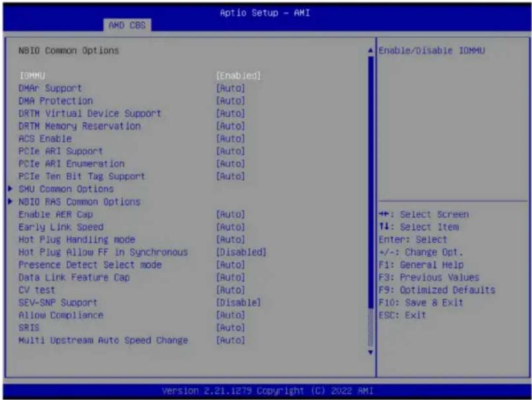Toggle SEV-SNP Support Disable value
Viewport: 532px width, 400px height.
click(239, 303)
